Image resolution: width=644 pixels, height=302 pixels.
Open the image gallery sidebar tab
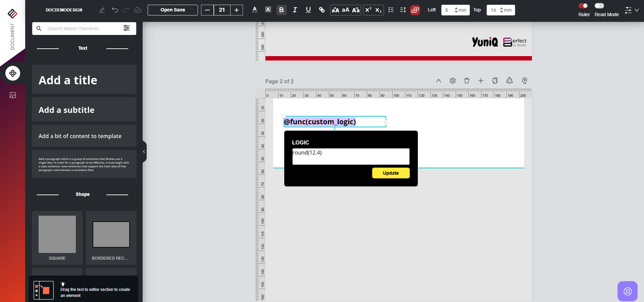(x=13, y=95)
